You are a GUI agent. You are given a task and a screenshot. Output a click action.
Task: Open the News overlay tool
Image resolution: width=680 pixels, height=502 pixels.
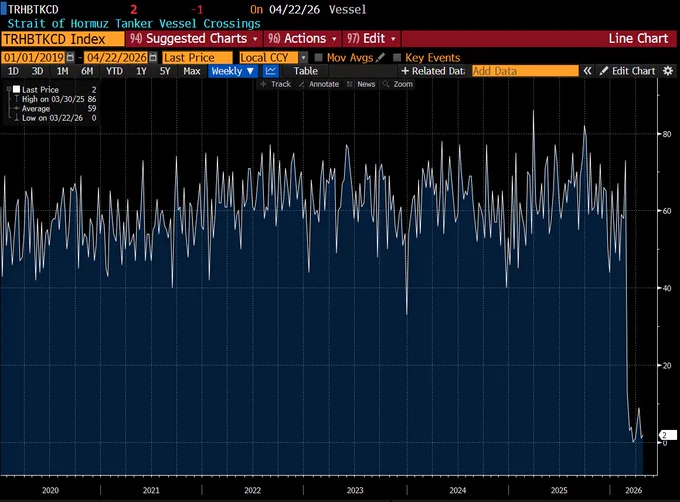361,84
